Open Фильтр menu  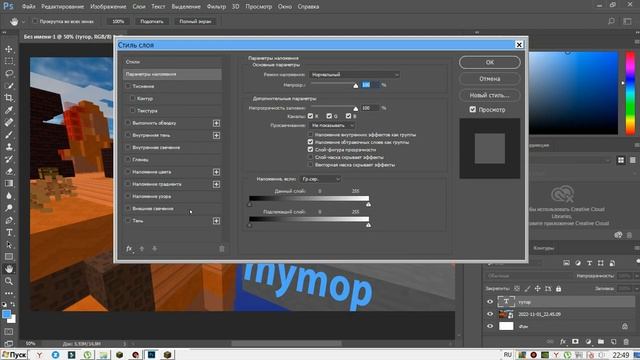pos(216,7)
